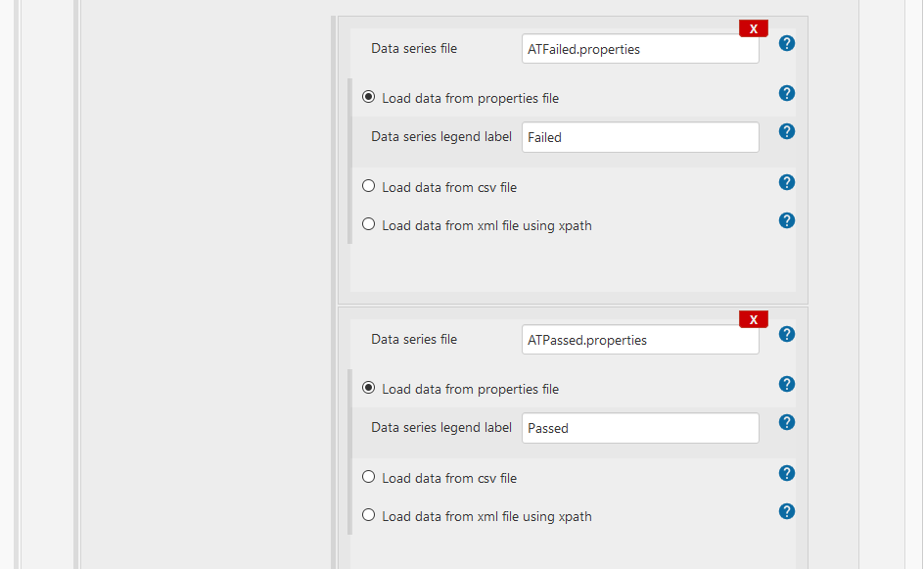
Task: Select properties file option for ATFailed series
Action: [x=368, y=97]
